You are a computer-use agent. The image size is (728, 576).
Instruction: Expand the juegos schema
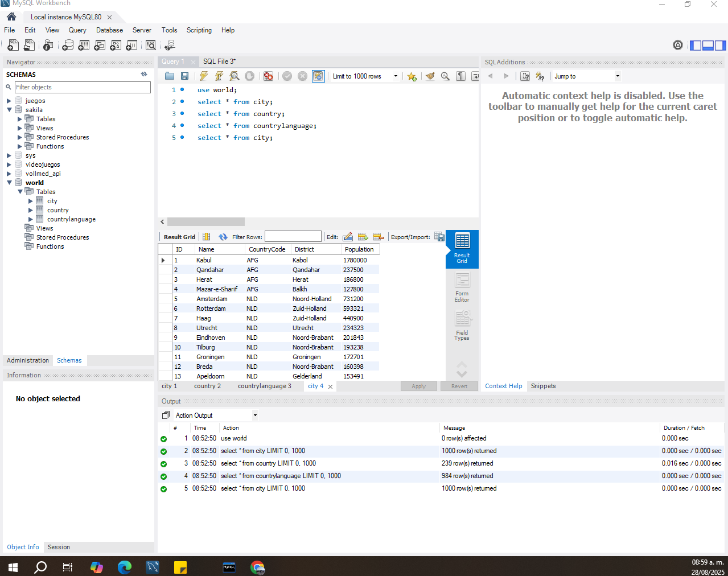(9, 101)
